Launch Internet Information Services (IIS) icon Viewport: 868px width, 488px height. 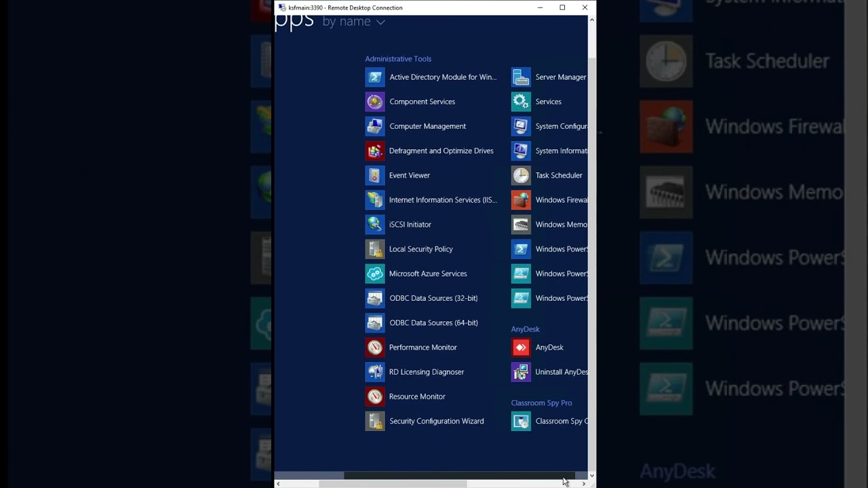(375, 200)
